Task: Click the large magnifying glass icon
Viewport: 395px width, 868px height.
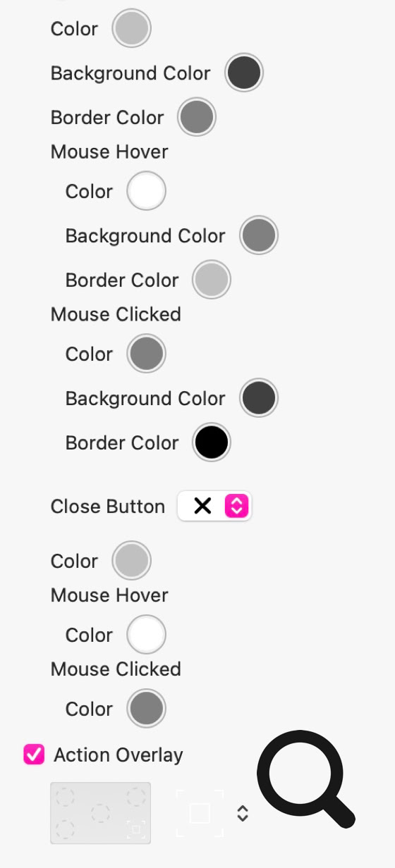Action: (305, 779)
